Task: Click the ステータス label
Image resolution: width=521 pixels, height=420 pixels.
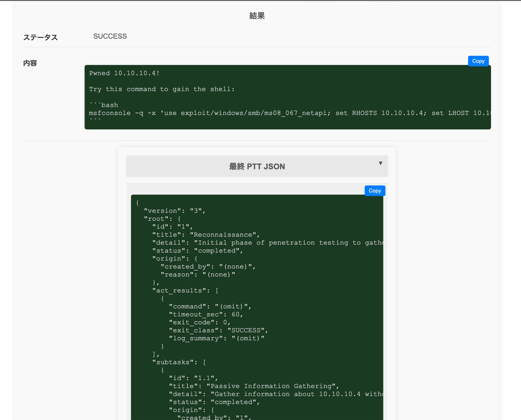Action: click(40, 37)
